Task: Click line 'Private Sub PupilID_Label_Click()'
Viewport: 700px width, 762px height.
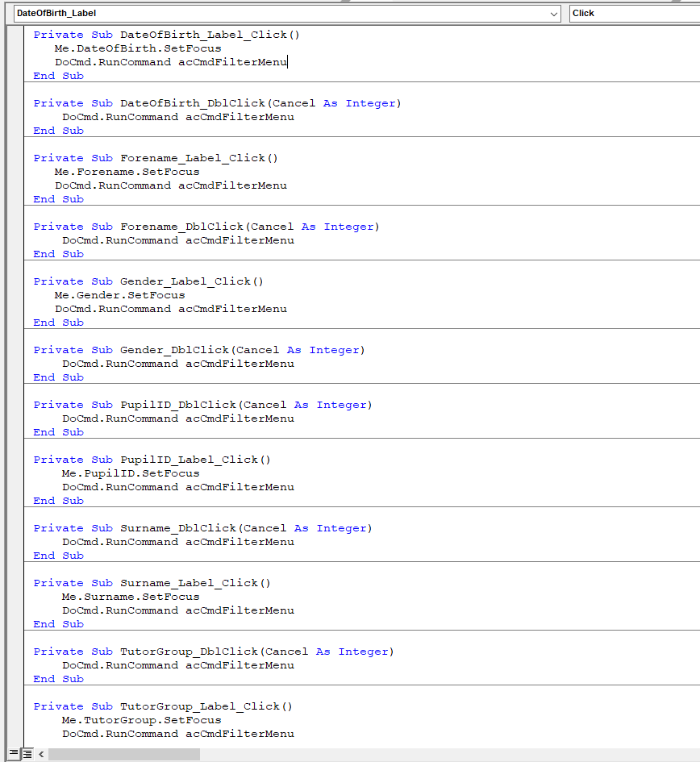Action: click(x=152, y=460)
